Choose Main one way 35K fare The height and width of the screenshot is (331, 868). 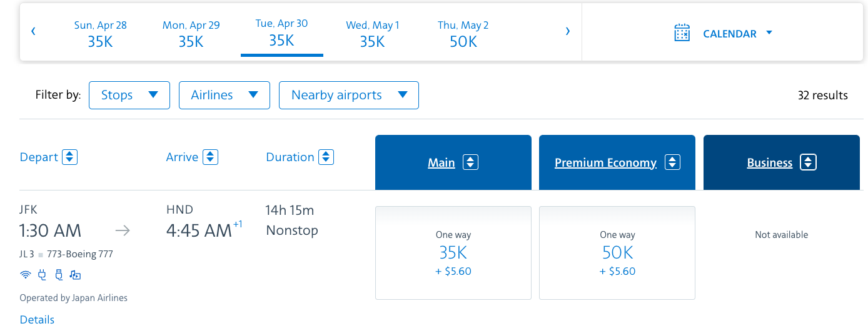(x=453, y=253)
